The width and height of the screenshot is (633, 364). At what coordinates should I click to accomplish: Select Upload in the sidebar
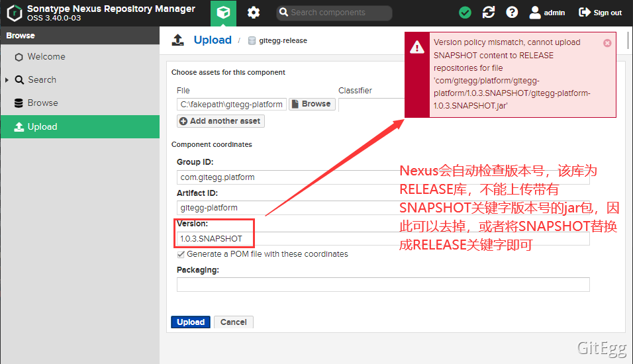click(x=80, y=126)
